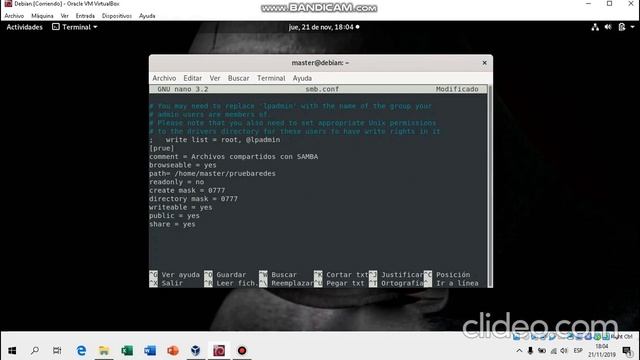Click the GNOME volume icon
Viewport: 640px width, 360px height.
(608, 27)
